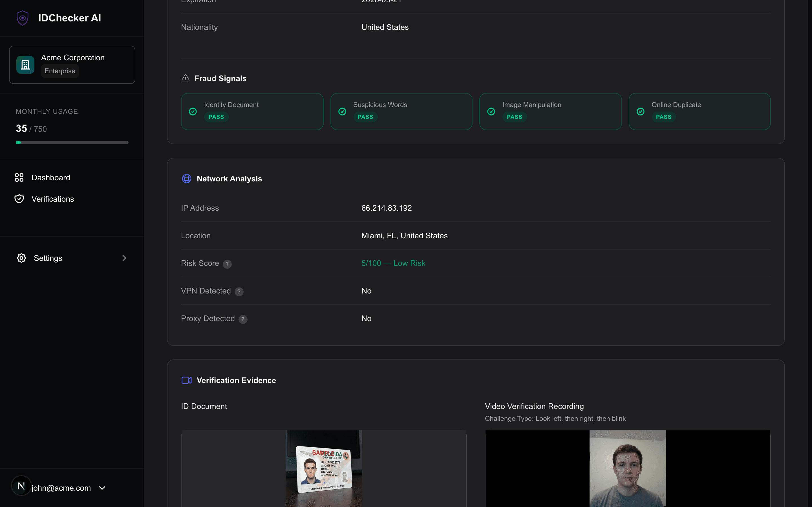Screen dimensions: 812x507
Task: Click the Fraud Signals warning triangle icon
Action: pyautogui.click(x=186, y=78)
